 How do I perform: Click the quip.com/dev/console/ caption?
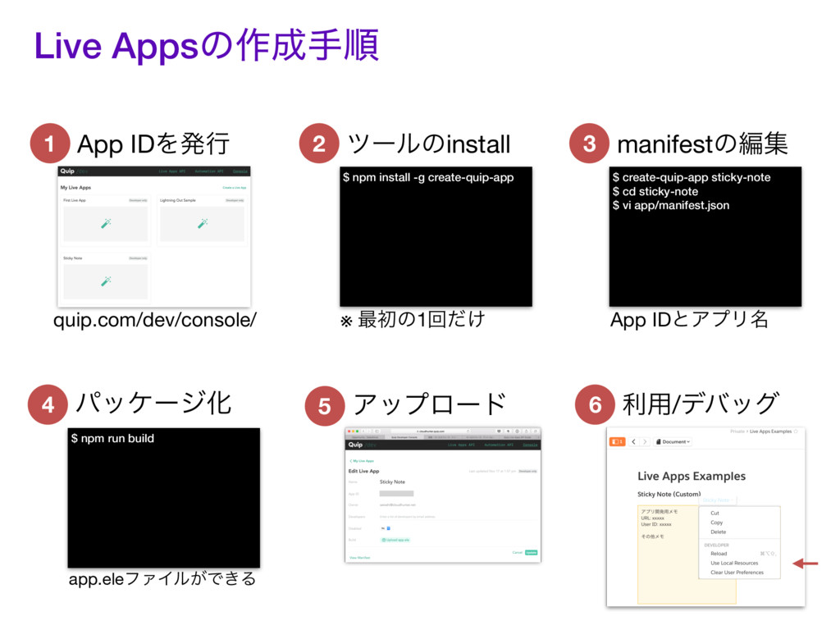(155, 320)
